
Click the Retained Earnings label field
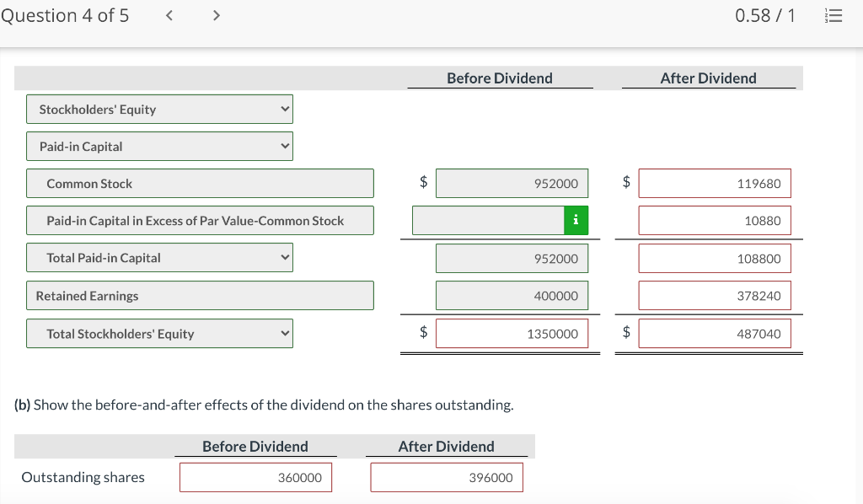pyautogui.click(x=200, y=296)
